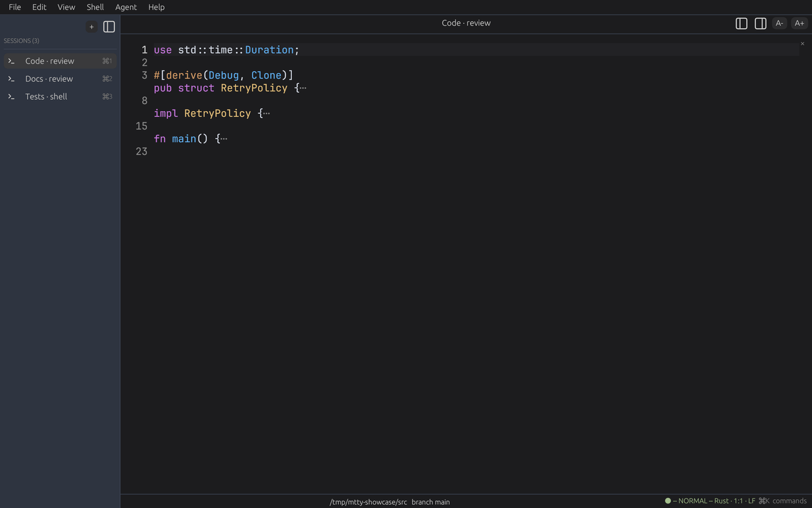Open the View menu
The image size is (812, 508).
coord(66,7)
